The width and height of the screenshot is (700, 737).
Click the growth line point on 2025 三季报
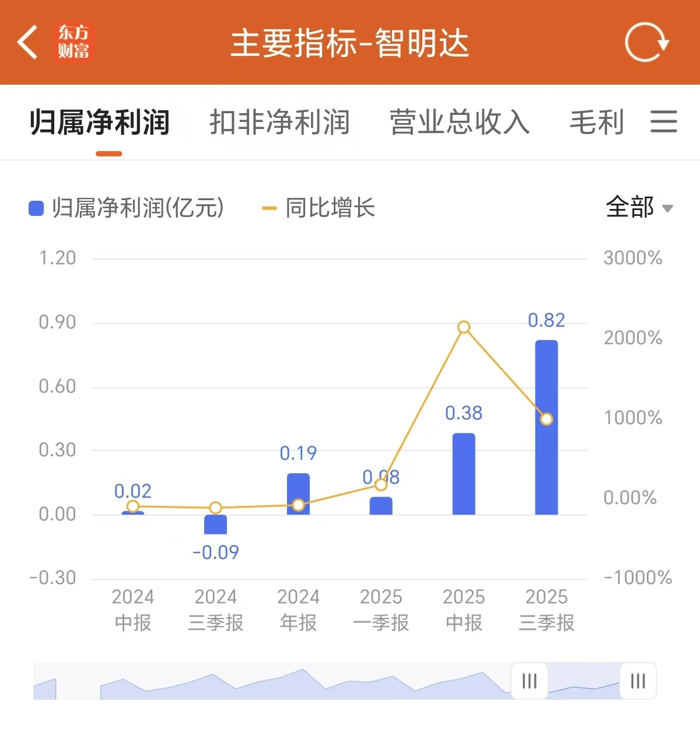point(547,419)
